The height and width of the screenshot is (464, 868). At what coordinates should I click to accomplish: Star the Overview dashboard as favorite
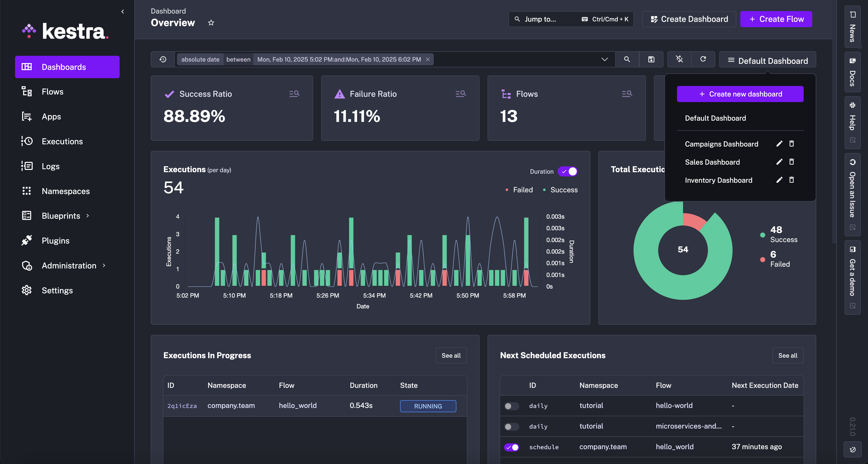coord(211,23)
